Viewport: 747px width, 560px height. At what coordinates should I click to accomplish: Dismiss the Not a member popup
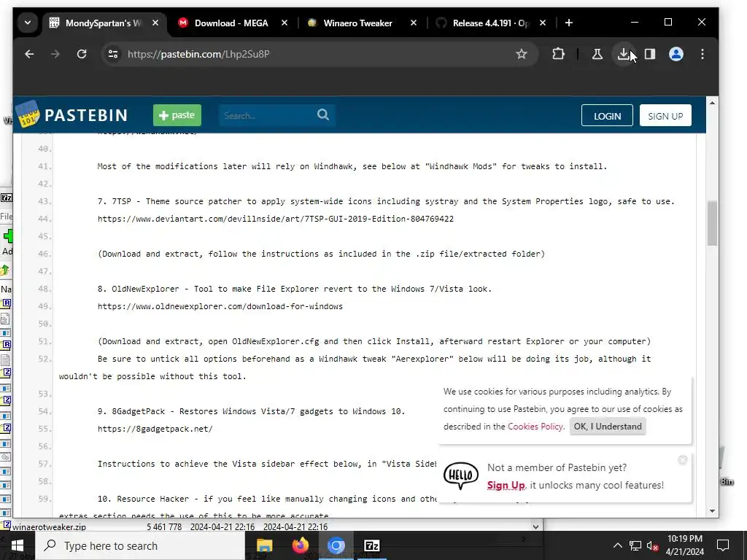(x=683, y=459)
